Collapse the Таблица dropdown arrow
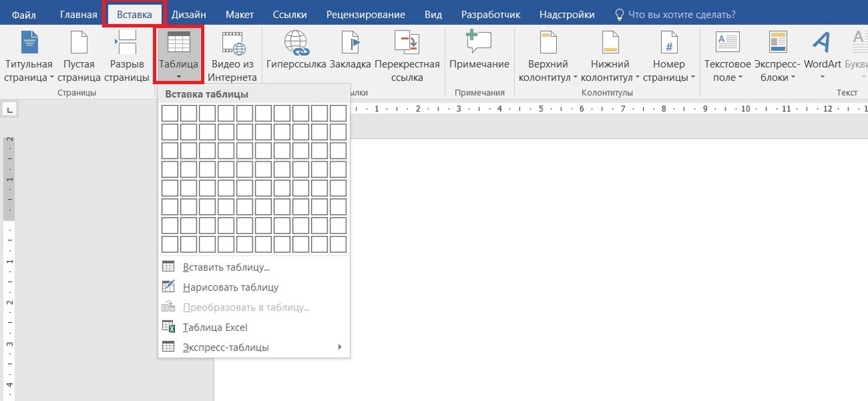Image resolution: width=868 pixels, height=401 pixels. pyautogui.click(x=178, y=76)
